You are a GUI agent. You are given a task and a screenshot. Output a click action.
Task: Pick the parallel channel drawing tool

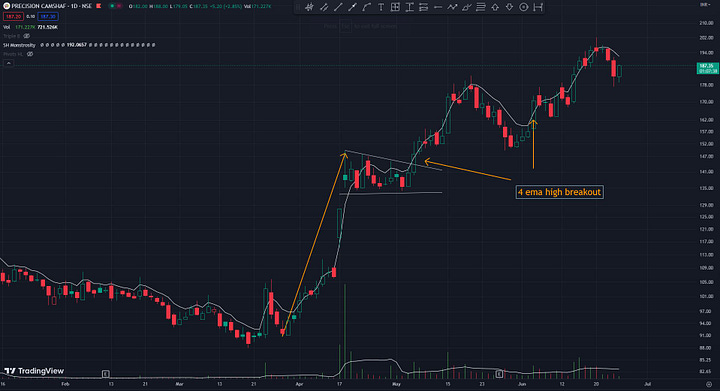324,7
